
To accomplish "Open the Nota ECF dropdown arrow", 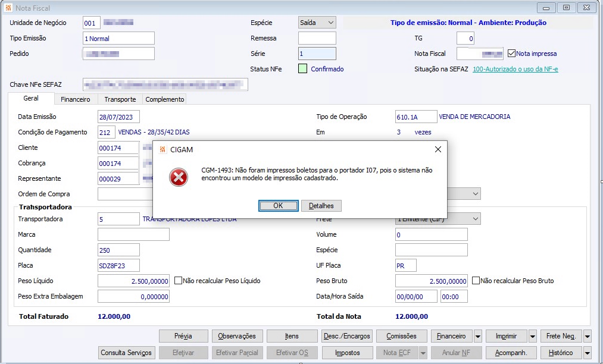I will (423, 353).
